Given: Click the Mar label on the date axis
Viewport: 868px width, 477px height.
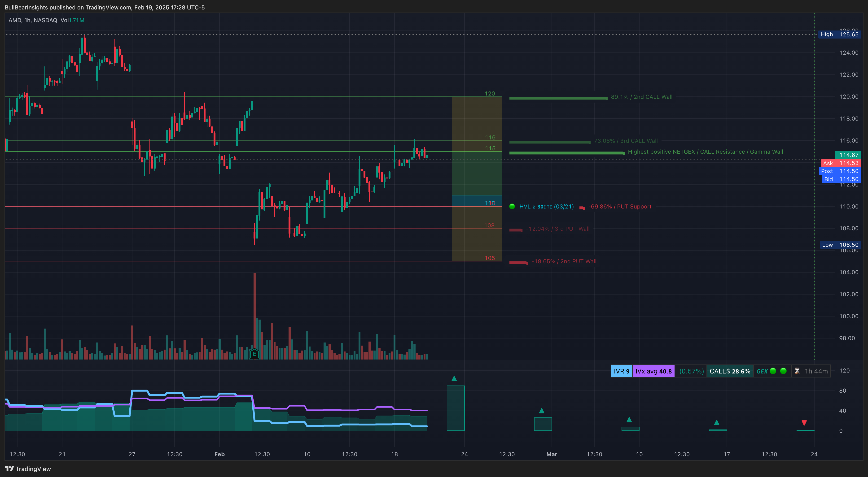Looking at the screenshot, I should (552, 454).
